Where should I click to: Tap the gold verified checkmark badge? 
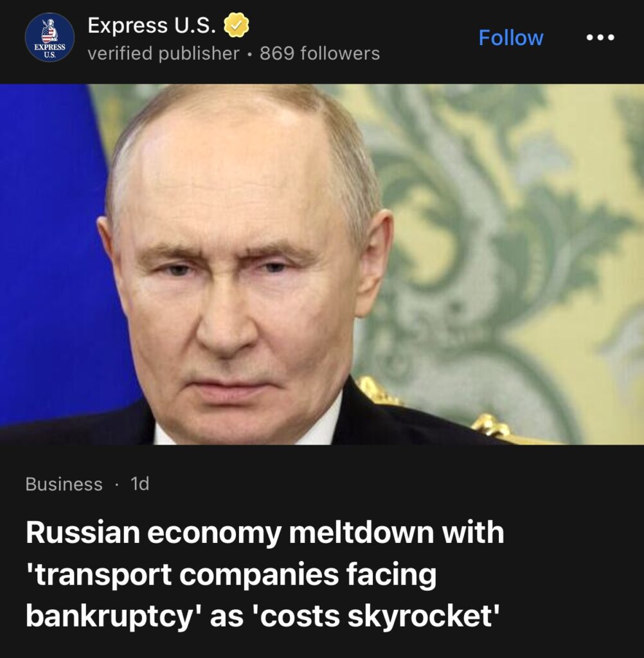[x=237, y=25]
